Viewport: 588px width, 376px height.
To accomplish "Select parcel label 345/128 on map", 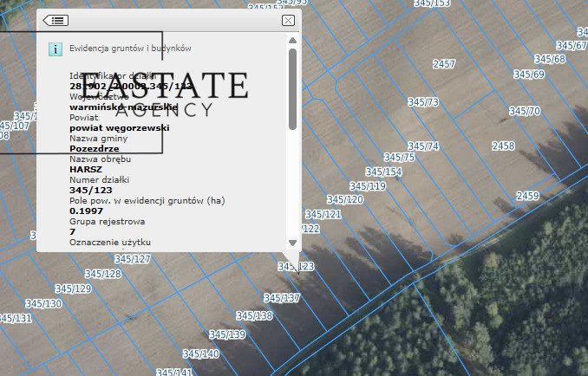I will click(x=103, y=274).
